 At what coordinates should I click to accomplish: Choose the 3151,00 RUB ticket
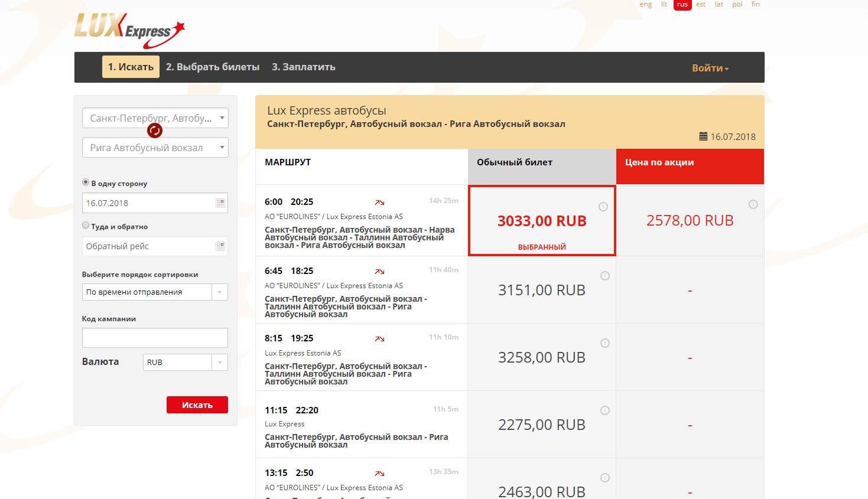point(542,290)
